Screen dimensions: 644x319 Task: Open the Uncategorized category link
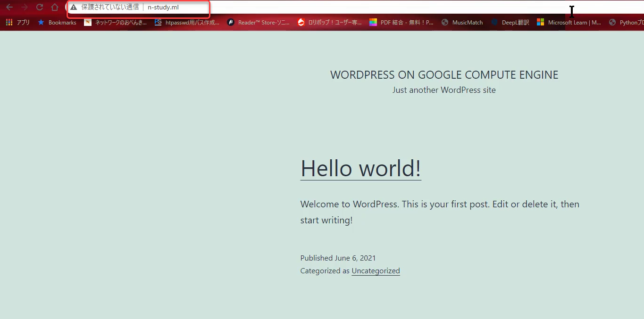click(x=376, y=271)
